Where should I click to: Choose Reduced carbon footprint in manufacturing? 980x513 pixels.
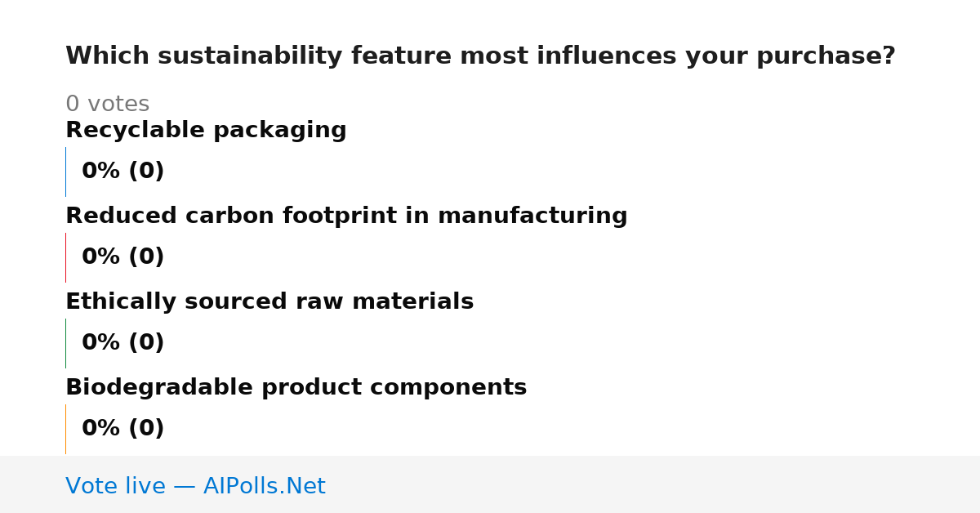tap(346, 216)
